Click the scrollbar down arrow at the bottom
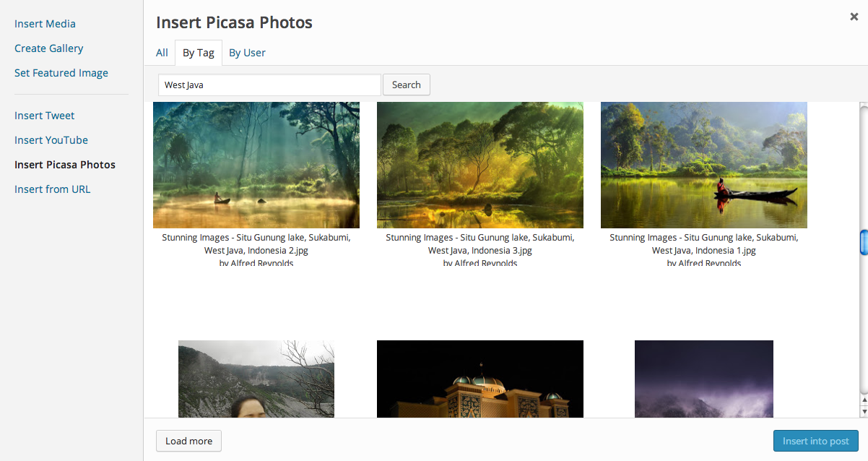The height and width of the screenshot is (461, 868). [864, 411]
